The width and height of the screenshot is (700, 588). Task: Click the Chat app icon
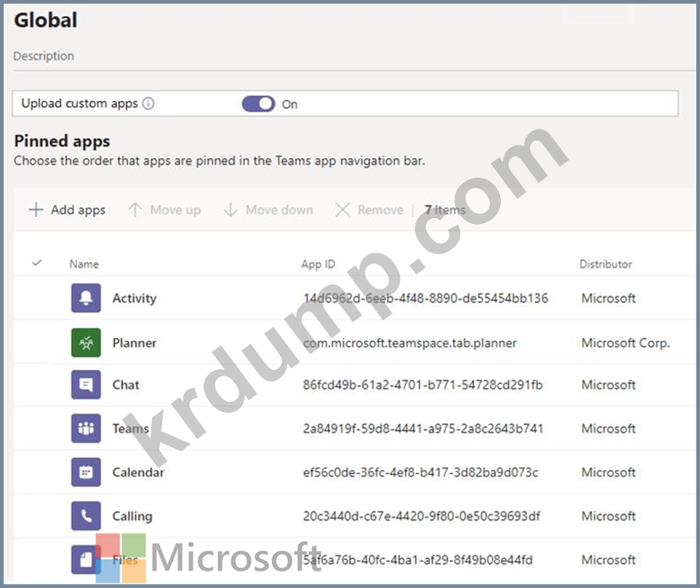tap(86, 385)
